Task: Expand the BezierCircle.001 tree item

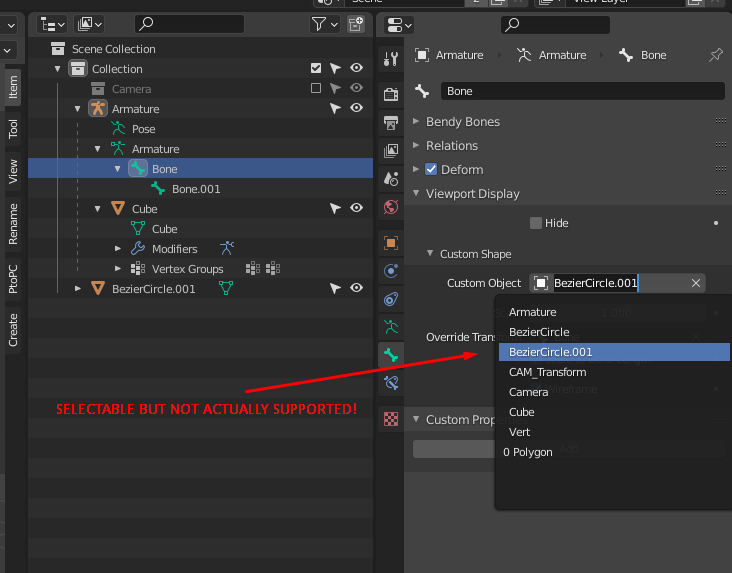Action: [x=77, y=289]
